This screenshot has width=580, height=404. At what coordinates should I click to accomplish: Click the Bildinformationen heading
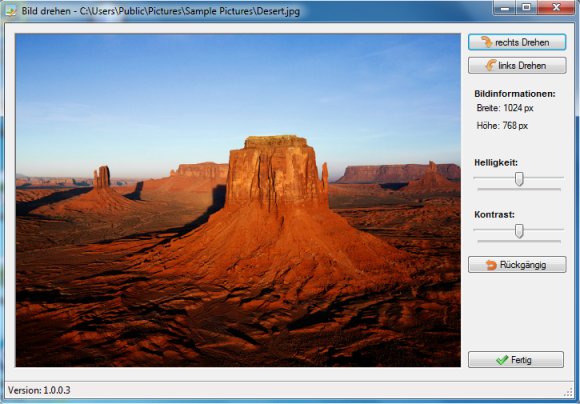point(515,94)
